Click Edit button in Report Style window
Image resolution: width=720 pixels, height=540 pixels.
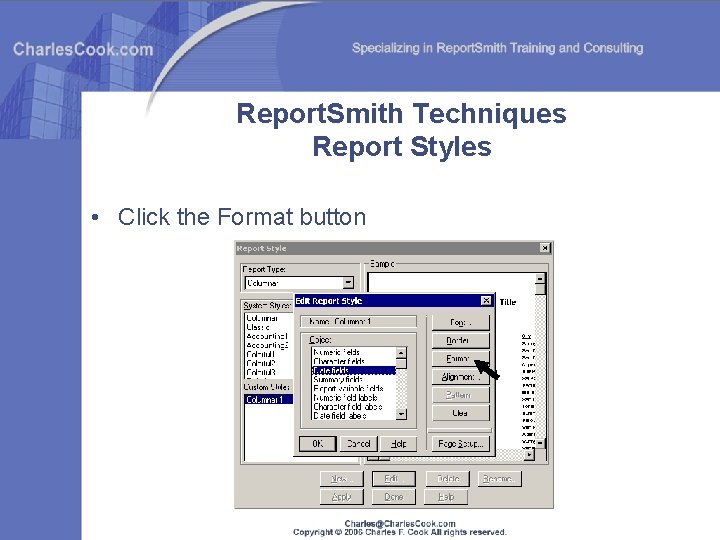[x=394, y=479]
